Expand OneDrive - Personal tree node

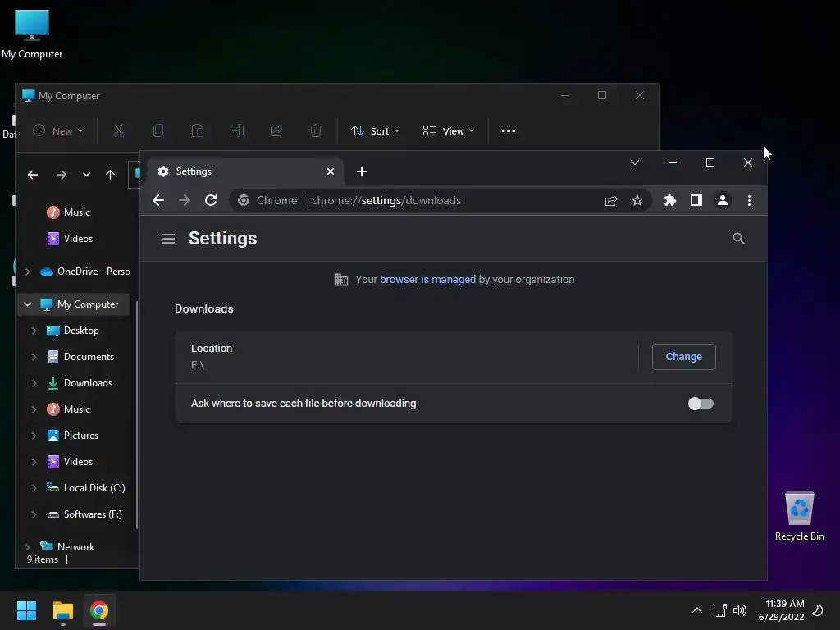pyautogui.click(x=27, y=272)
